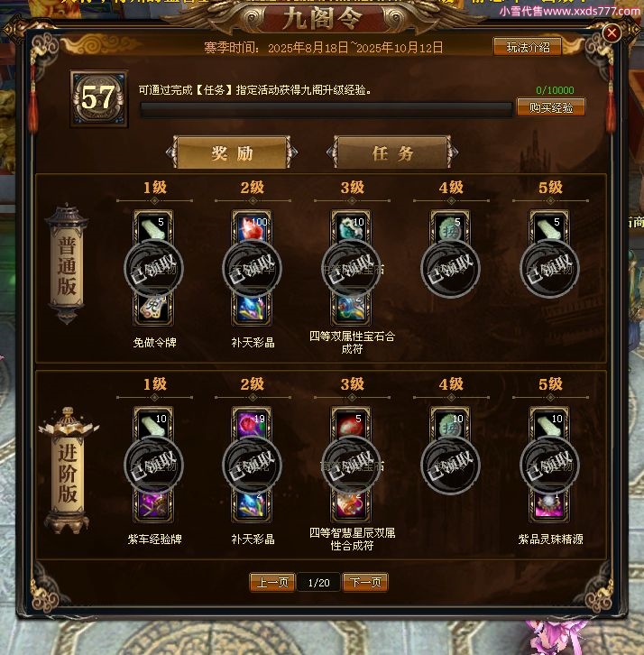
Task: Open the 奖励 tab
Action: coord(232,152)
